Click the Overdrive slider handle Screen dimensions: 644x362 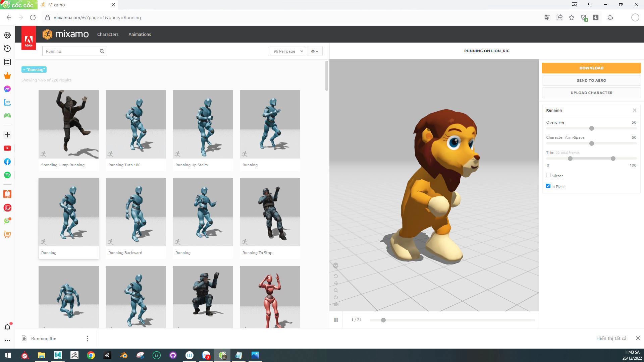tap(592, 128)
